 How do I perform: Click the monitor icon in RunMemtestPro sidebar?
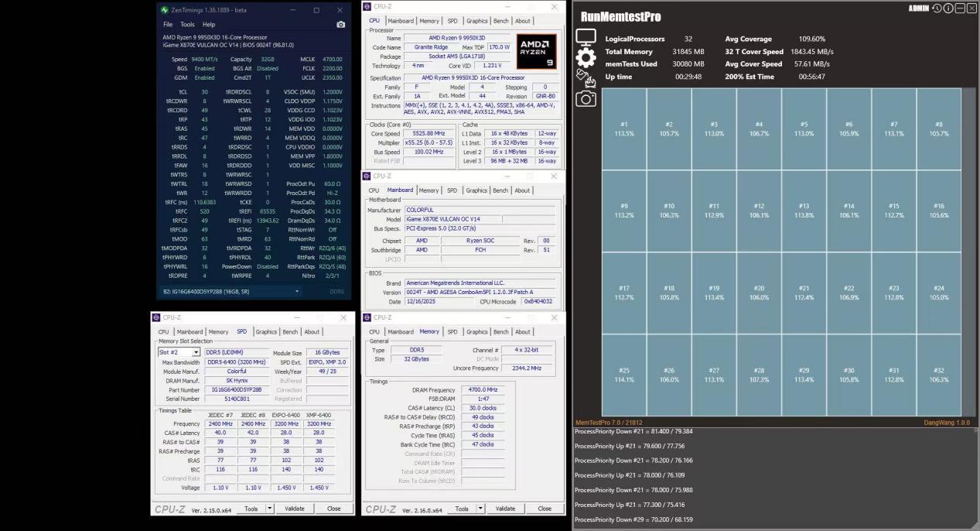pos(586,36)
